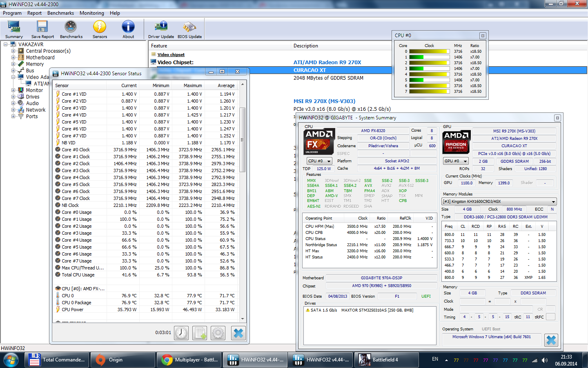The height and width of the screenshot is (368, 588).
Task: Click the Save Report toolbar icon
Action: (x=42, y=29)
